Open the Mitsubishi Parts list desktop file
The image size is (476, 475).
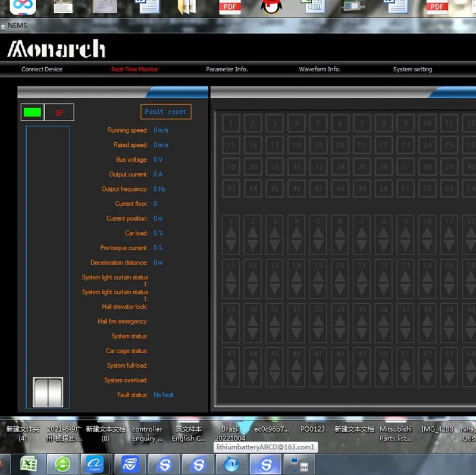[x=395, y=433]
